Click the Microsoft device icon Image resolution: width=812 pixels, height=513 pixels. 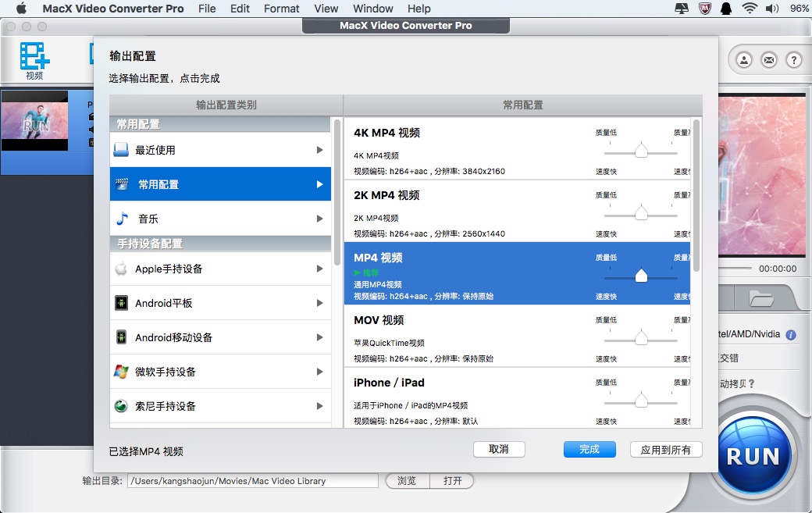coord(121,372)
